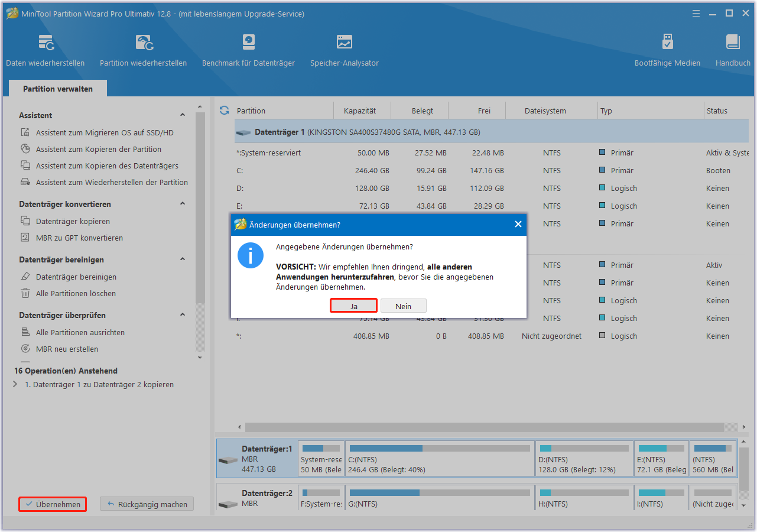This screenshot has height=532, width=757.
Task: Collapse Datenträger bereinigen section
Action: [x=183, y=259]
